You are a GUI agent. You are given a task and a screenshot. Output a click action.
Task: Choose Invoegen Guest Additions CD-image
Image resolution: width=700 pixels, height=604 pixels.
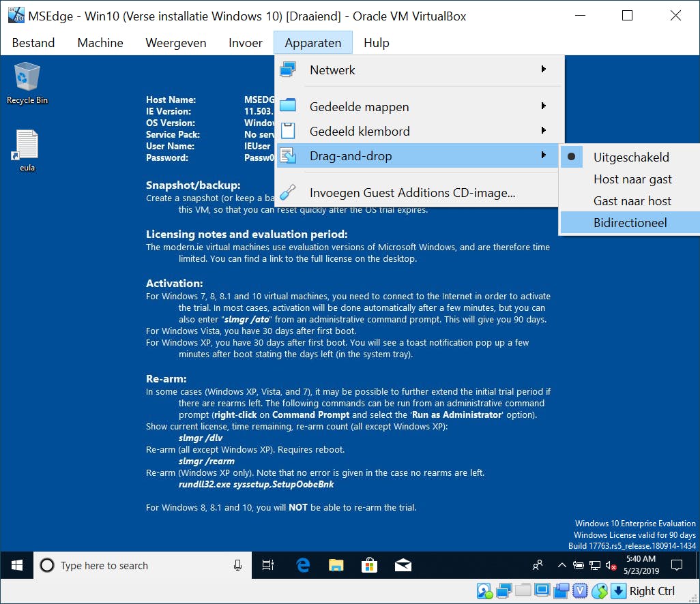418,193
